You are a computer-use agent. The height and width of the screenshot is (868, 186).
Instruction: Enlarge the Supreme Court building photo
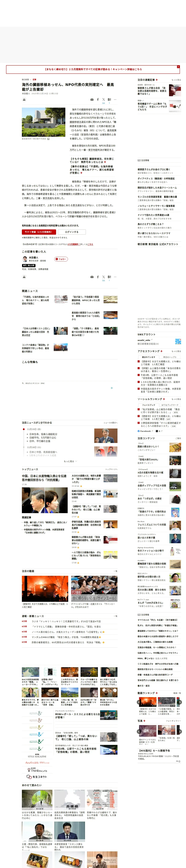(x=44, y=122)
